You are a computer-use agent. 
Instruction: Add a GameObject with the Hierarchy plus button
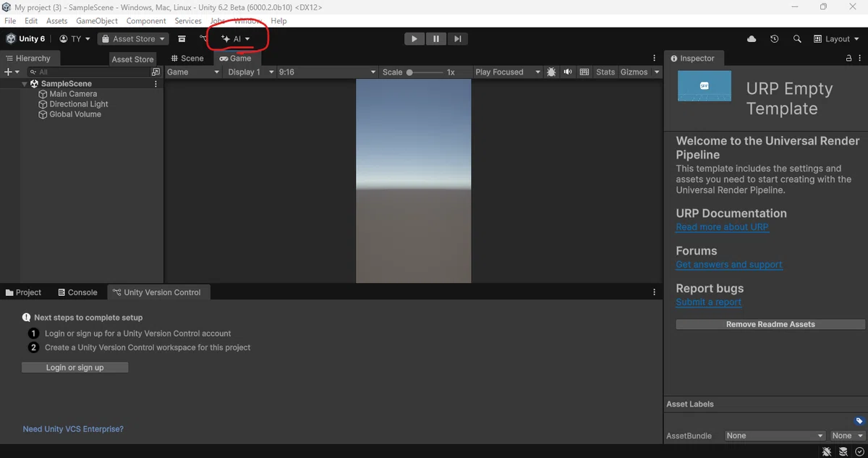pyautogui.click(x=12, y=72)
